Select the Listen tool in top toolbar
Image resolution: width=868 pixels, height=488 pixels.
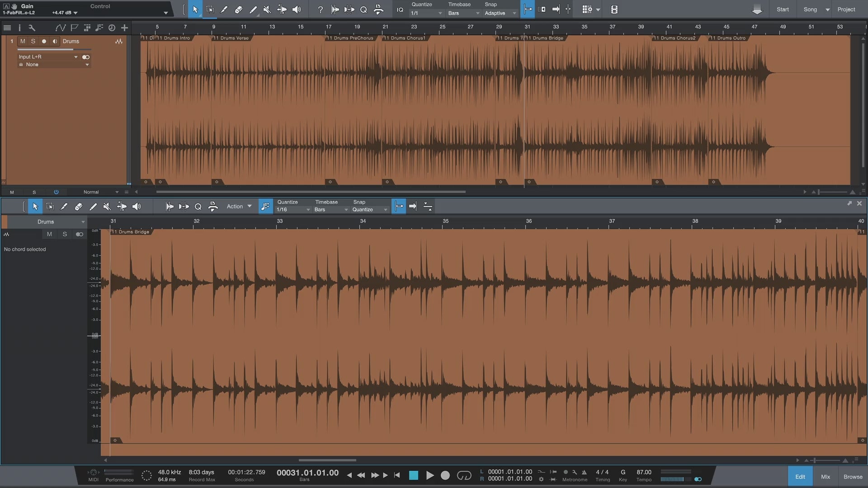coord(297,9)
